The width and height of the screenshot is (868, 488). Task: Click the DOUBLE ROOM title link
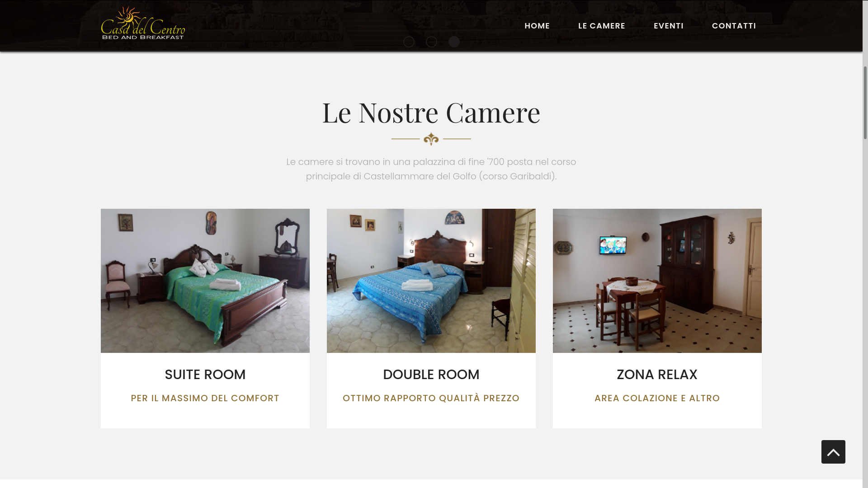pyautogui.click(x=431, y=375)
